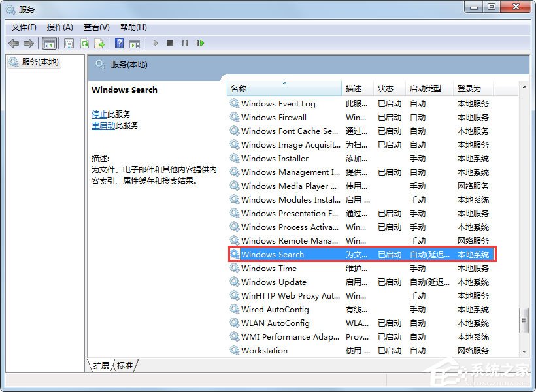Click the 停止 link to stop Windows Search

tap(98, 114)
